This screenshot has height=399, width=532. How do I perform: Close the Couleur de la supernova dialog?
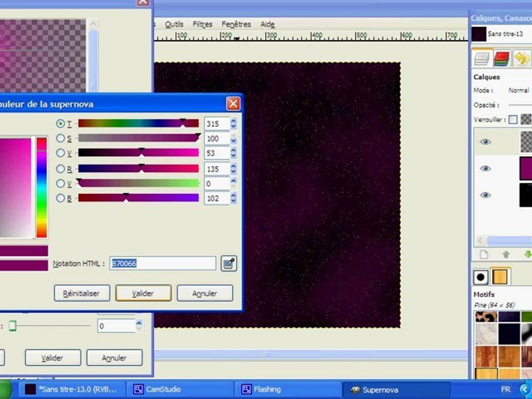point(233,104)
